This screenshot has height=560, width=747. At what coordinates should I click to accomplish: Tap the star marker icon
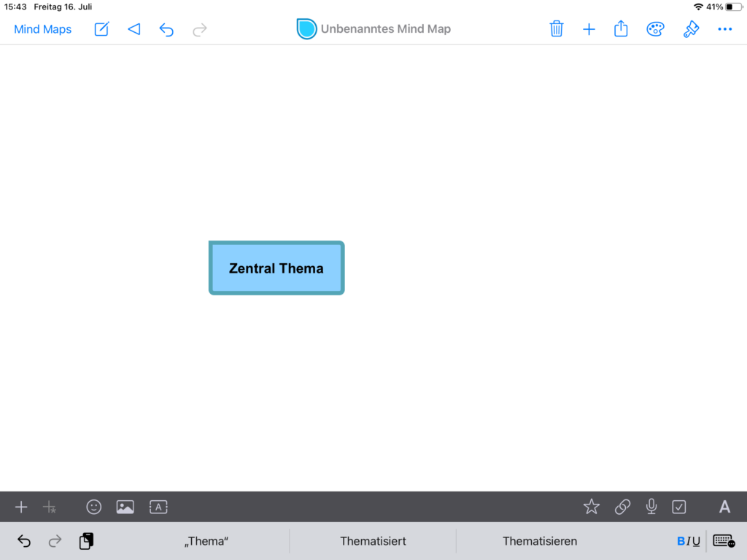592,507
